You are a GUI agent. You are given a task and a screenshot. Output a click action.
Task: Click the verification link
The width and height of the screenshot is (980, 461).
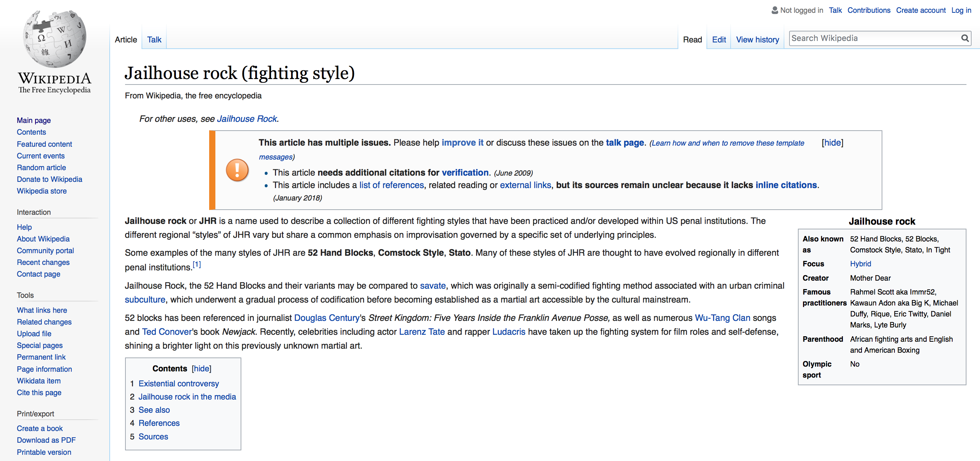(x=465, y=172)
